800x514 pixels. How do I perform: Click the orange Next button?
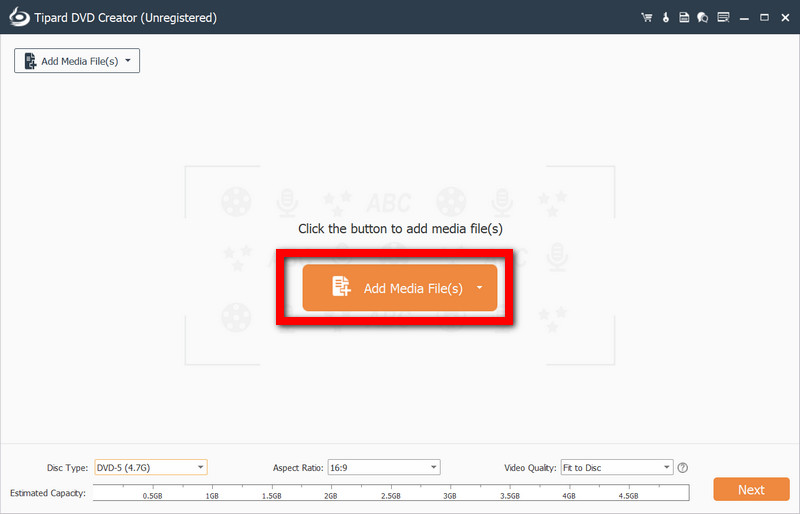[752, 489]
